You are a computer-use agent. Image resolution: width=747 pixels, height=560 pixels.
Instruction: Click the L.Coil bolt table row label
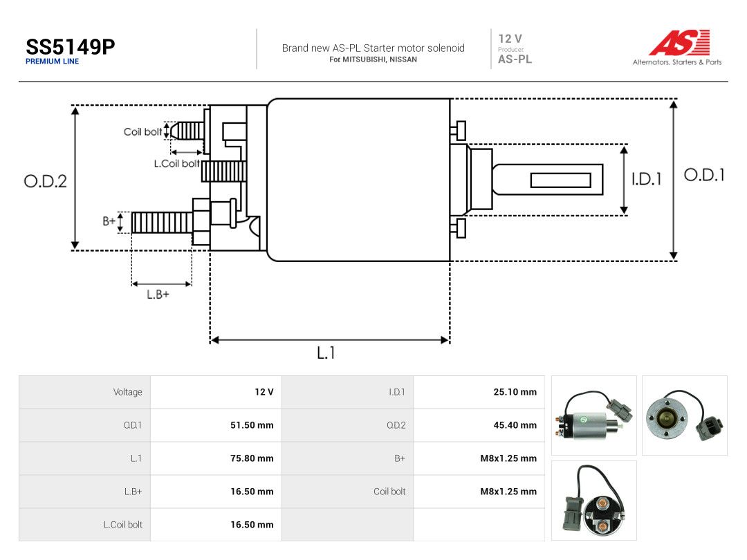click(x=123, y=525)
